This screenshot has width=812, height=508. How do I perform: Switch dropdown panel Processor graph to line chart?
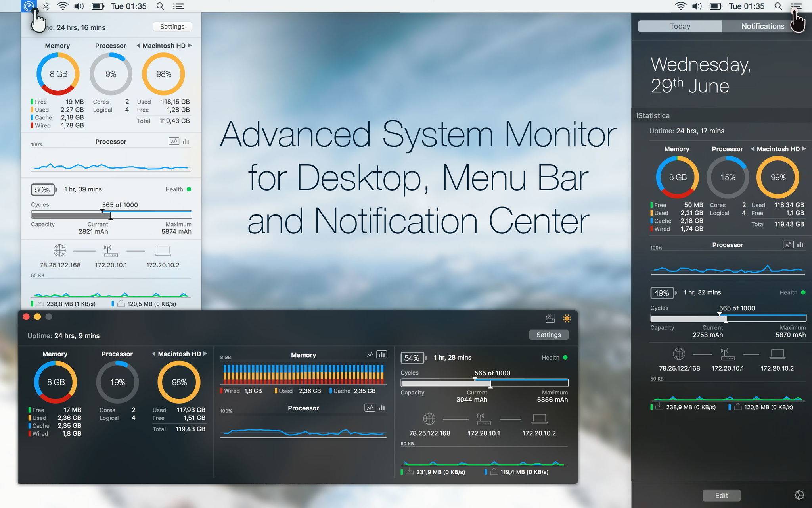click(x=174, y=141)
